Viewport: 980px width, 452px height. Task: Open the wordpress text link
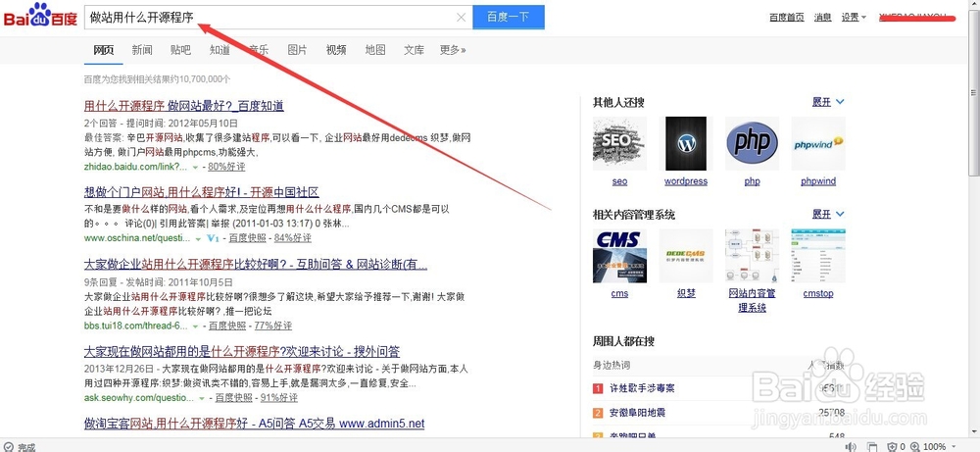tap(686, 181)
